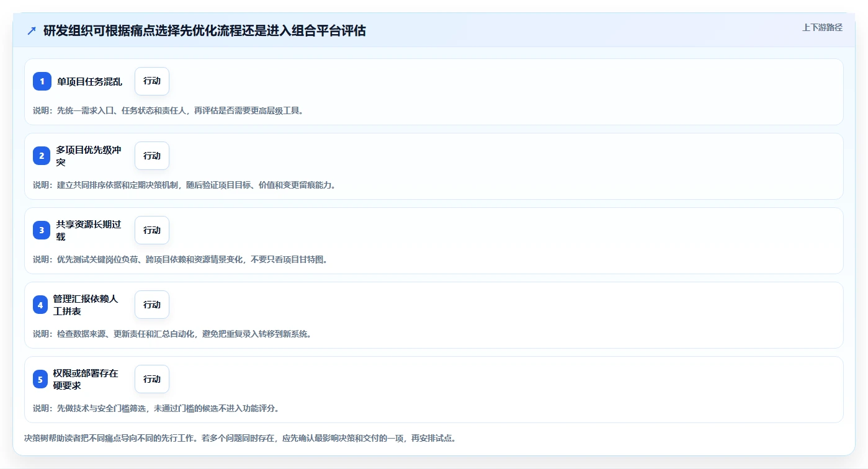
Task: Click the 行动 button for 权限或部署存在硬要求
Action: [x=152, y=379]
